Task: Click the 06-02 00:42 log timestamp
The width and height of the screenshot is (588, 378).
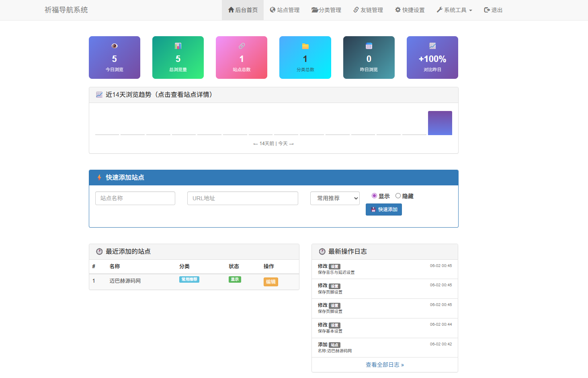Action: point(441,344)
